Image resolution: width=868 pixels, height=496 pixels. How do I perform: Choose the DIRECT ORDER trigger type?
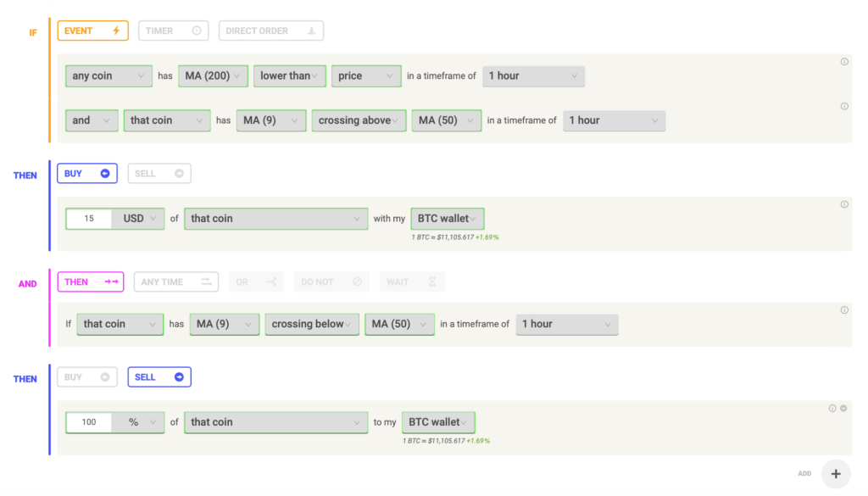(270, 31)
